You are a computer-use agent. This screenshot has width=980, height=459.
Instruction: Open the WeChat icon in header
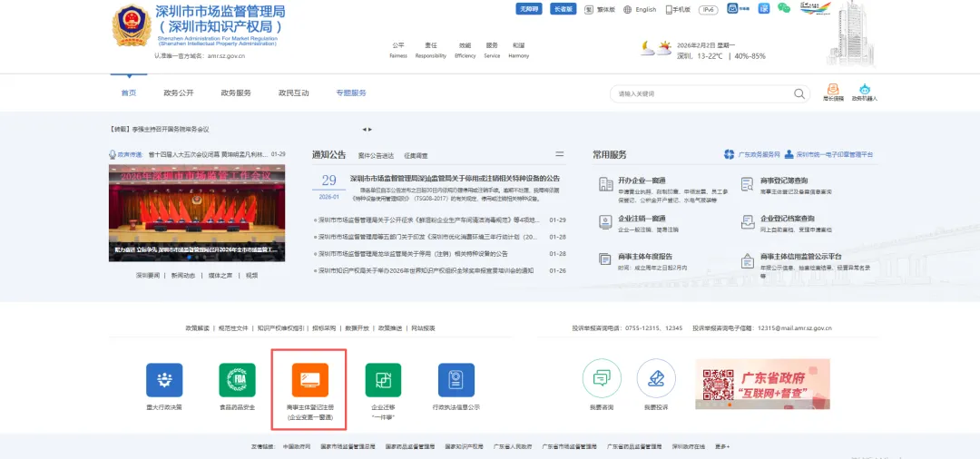pyautogui.click(x=784, y=9)
